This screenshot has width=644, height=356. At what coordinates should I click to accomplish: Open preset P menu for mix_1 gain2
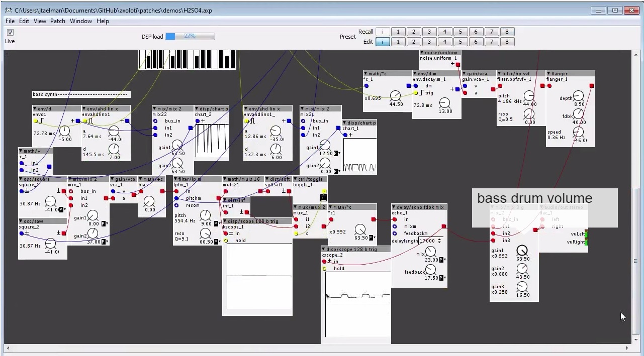point(106,242)
